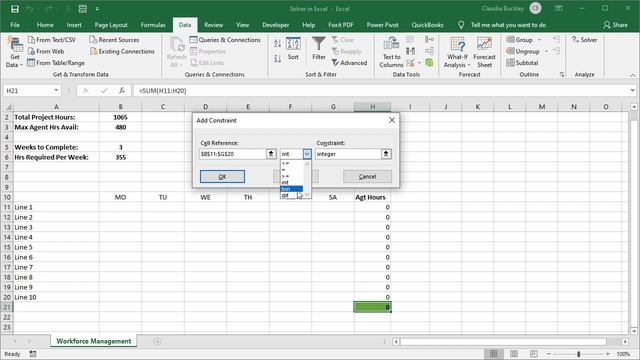Collapse the Cell Reference range selector
Viewport: 640px width, 360px height.
click(x=271, y=154)
